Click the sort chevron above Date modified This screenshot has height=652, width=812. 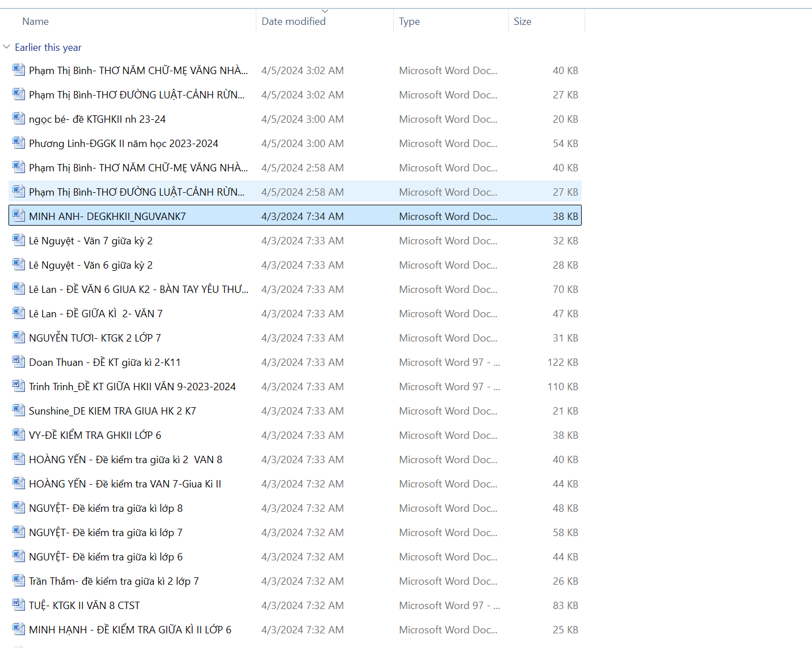pos(325,11)
